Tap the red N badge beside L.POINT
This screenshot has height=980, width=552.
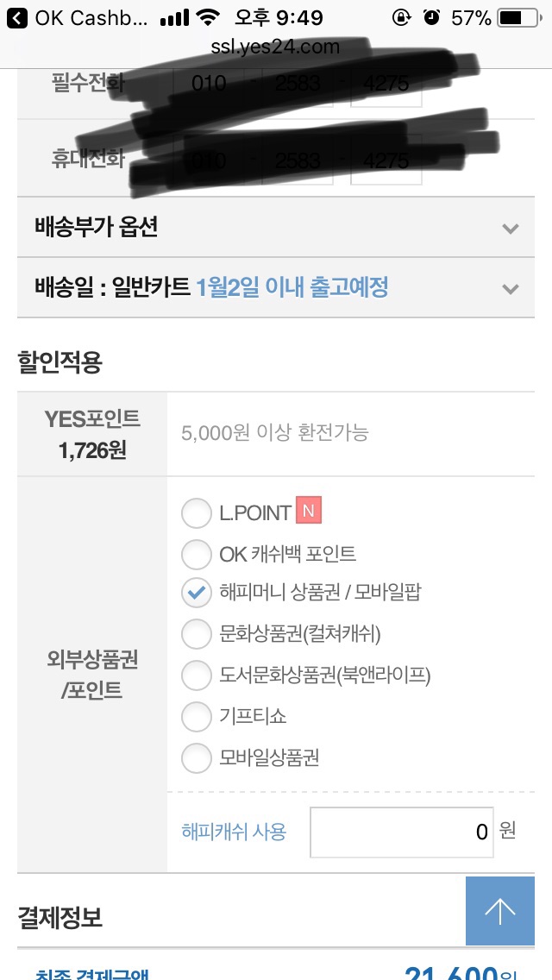click(308, 511)
